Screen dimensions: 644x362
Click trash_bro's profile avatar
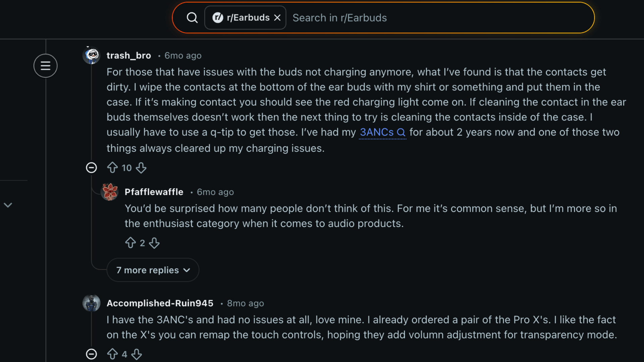pos(91,55)
